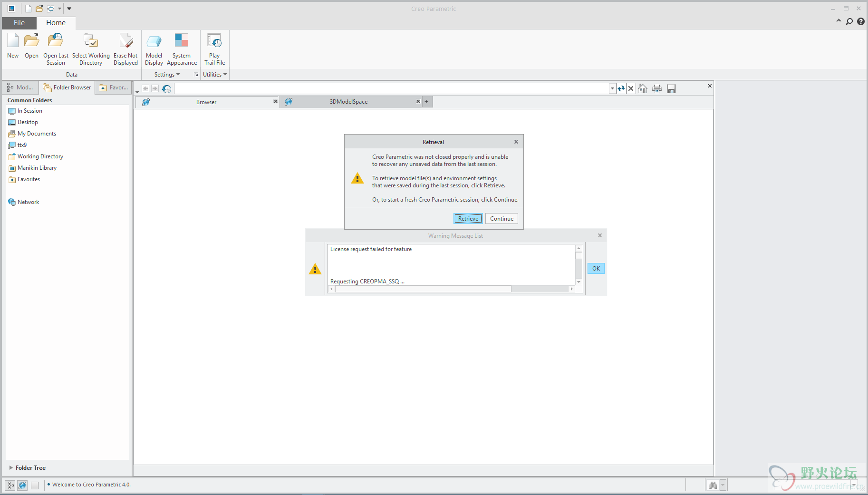Click Continue in the Retrieval dialog
The width and height of the screenshot is (868, 495).
pos(502,219)
